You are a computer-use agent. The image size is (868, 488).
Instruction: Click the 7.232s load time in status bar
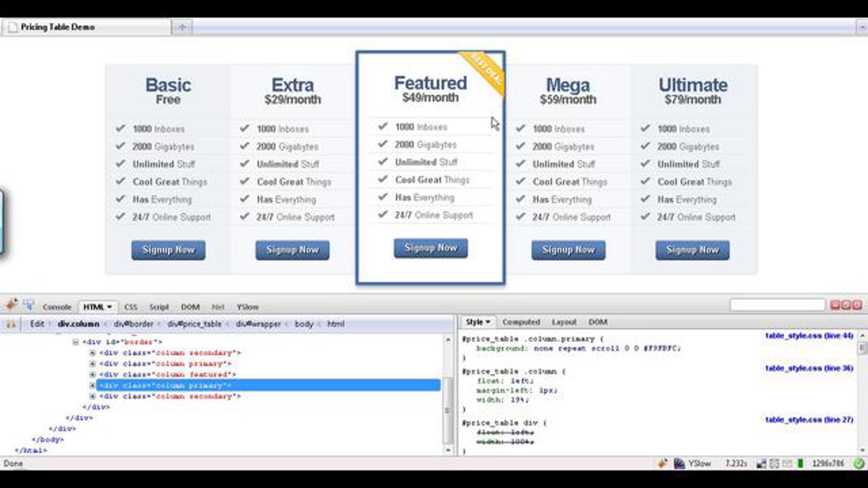736,463
